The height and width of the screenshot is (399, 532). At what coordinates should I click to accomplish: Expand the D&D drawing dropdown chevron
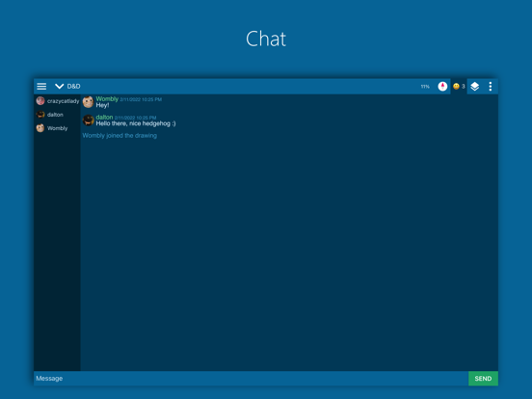(59, 86)
